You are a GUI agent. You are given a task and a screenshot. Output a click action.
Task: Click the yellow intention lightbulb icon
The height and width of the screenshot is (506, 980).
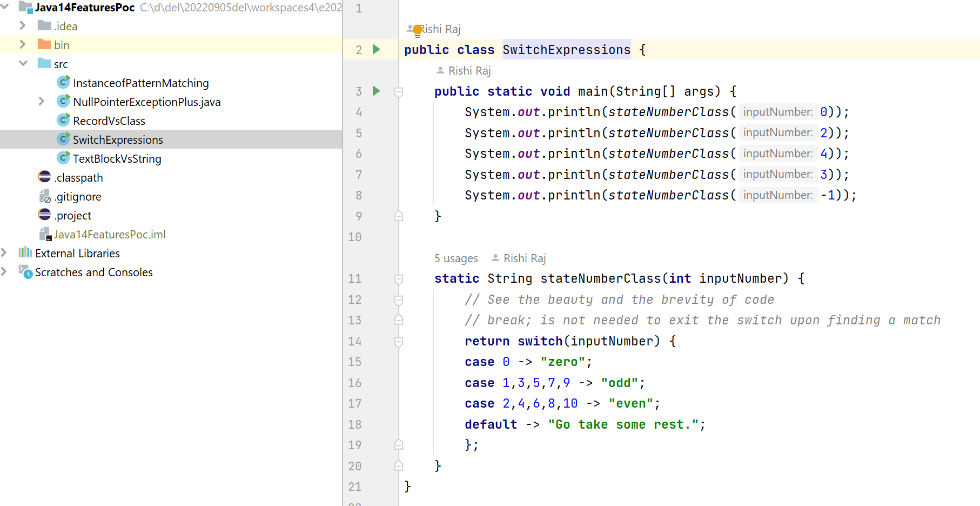(417, 31)
